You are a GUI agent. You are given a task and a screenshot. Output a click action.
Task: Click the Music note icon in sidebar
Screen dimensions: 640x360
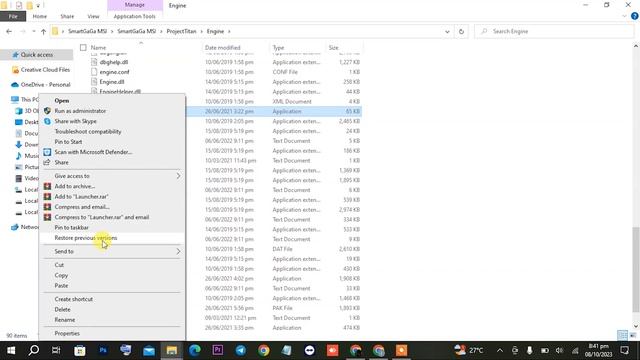click(x=19, y=156)
